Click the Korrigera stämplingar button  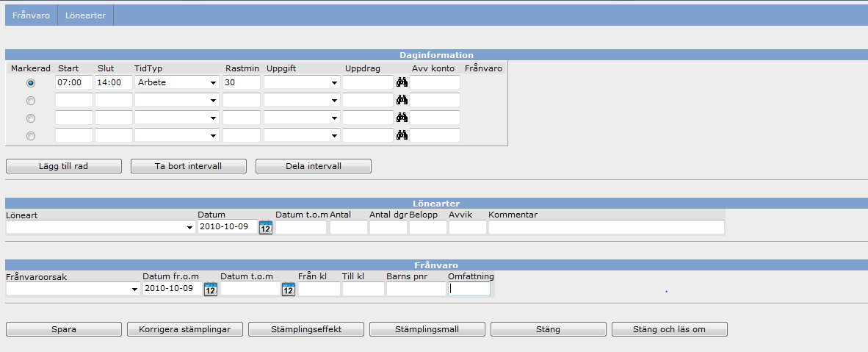(185, 329)
